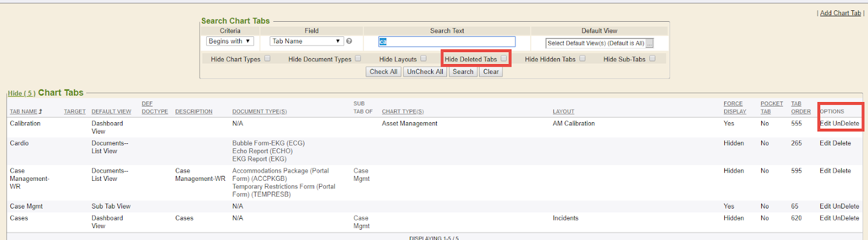Expand the Field 'Tab Name' dropdown
Screen dimensions: 868x240
tap(307, 41)
